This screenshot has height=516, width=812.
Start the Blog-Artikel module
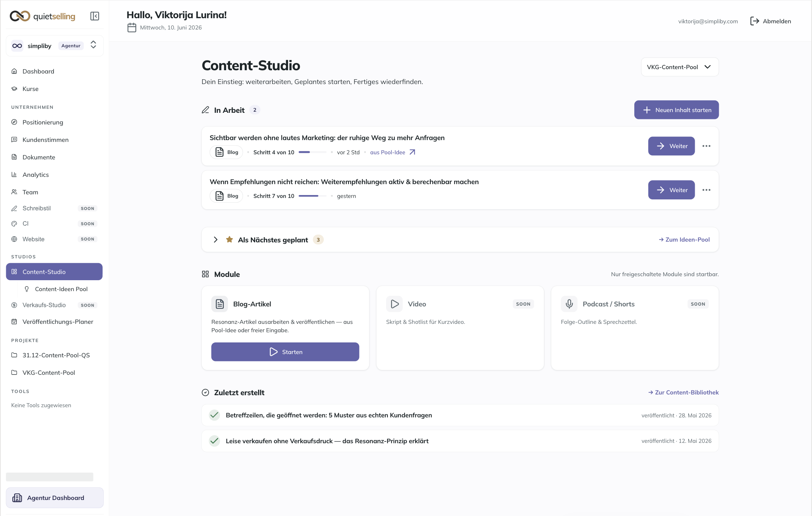point(285,352)
